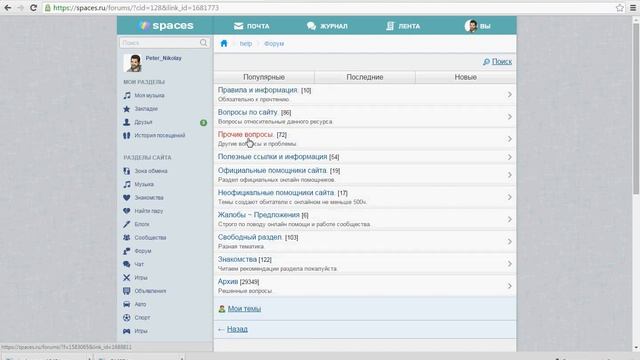Click help in breadcrumb

tap(246, 43)
